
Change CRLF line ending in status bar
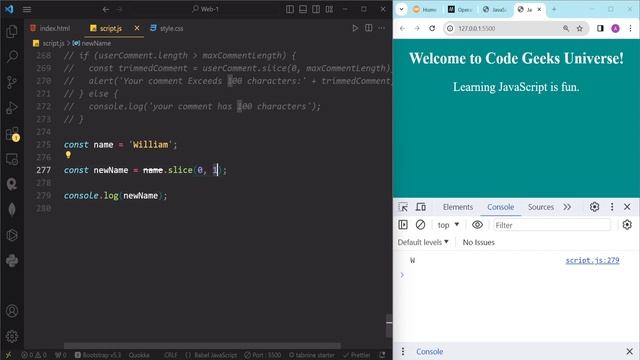171,355
